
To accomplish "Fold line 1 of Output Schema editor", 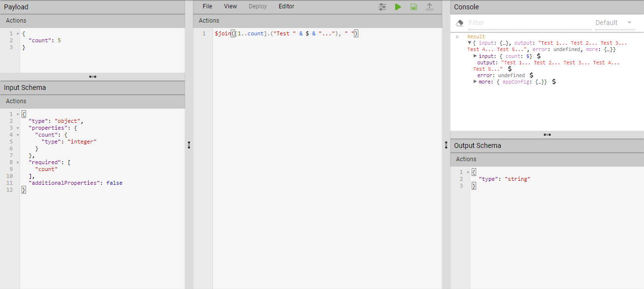I will pyautogui.click(x=468, y=173).
